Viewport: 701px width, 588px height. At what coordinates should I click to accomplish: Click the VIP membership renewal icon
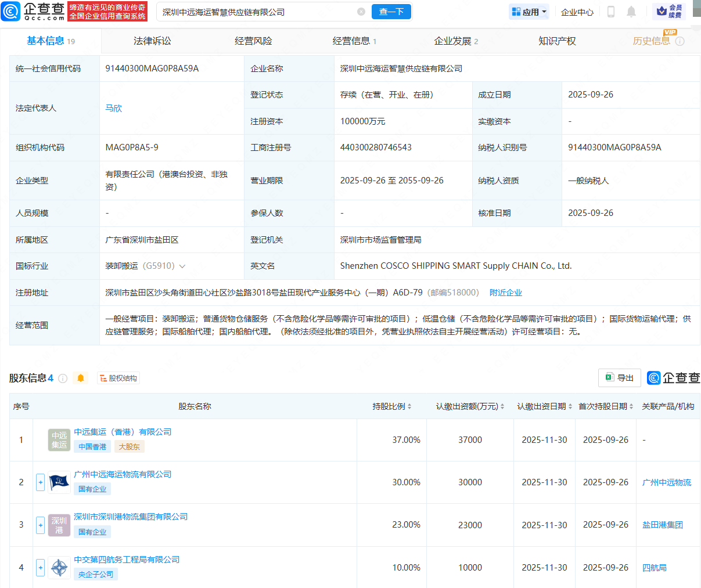(x=668, y=12)
